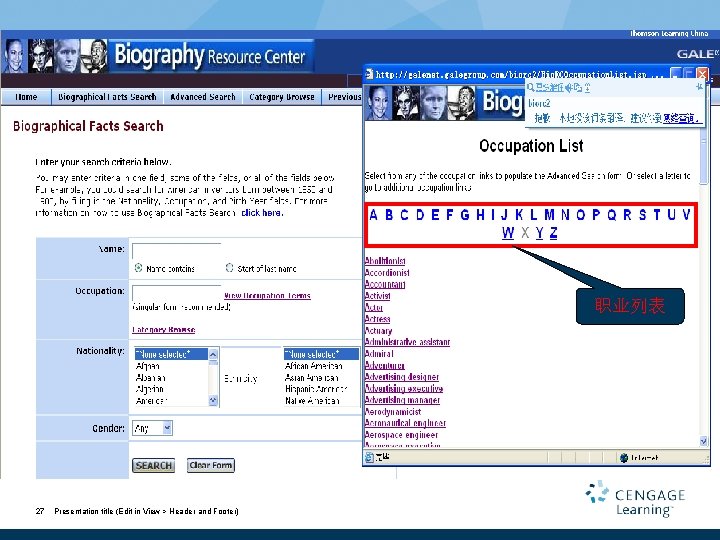The height and width of the screenshot is (540, 720).
Task: Jump to letter C in the Occupation List
Action: [404, 214]
